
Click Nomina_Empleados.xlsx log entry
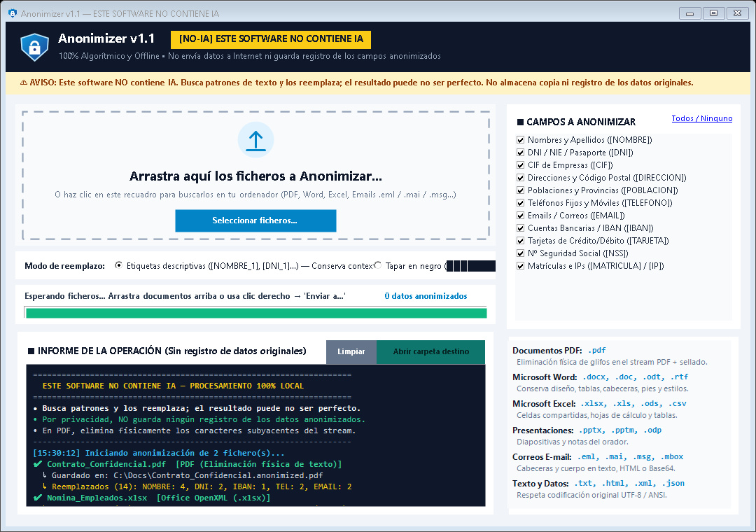pyautogui.click(x=152, y=498)
